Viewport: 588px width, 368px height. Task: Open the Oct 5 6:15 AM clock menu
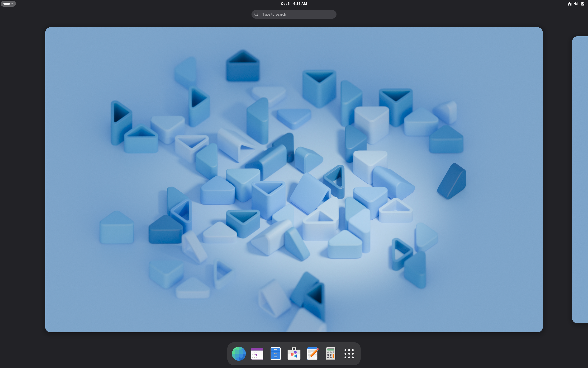(x=294, y=4)
